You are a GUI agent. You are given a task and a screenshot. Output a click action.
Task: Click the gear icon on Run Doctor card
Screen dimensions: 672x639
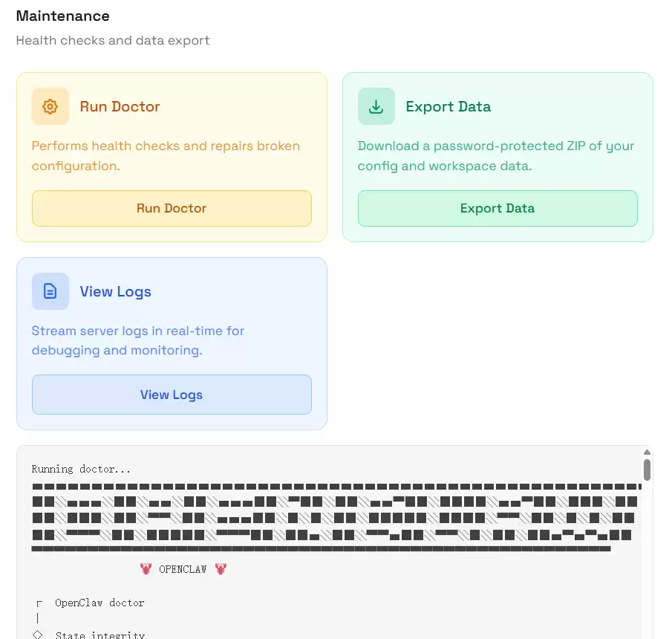point(50,106)
